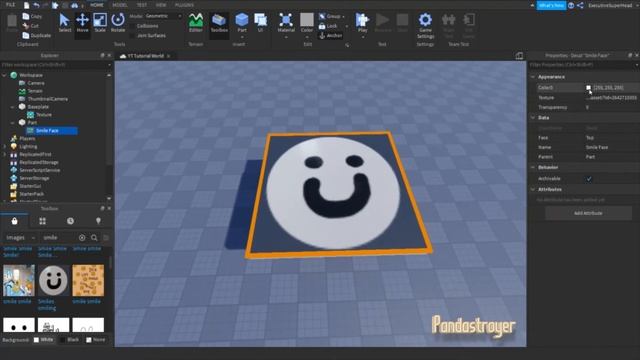Click the Lock tool icon
Image resolution: width=640 pixels, height=360 pixels.
pyautogui.click(x=322, y=26)
